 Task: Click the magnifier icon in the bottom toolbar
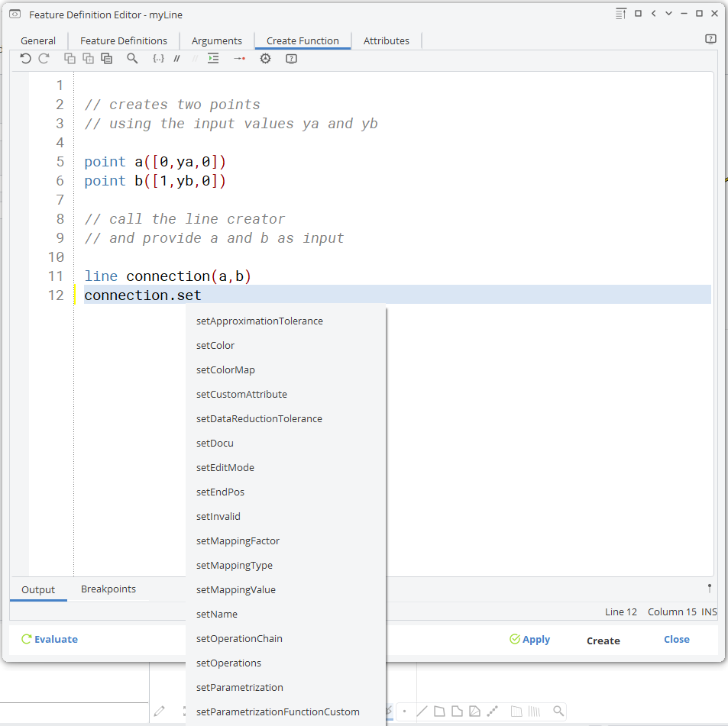[558, 711]
